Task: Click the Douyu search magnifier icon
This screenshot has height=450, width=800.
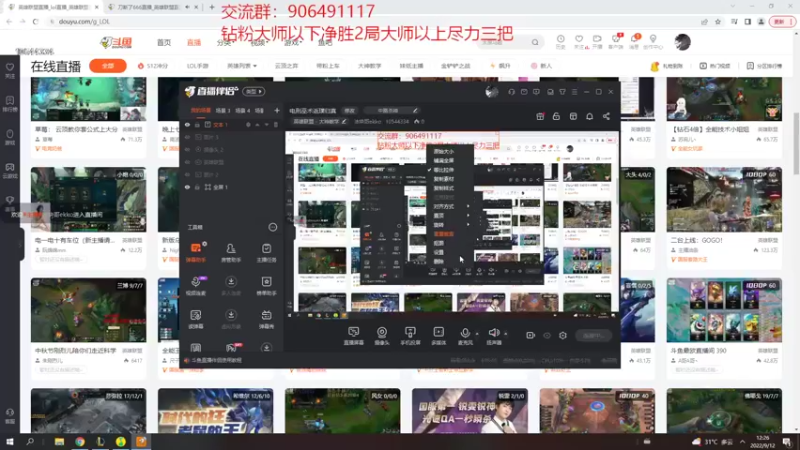Action: click(x=535, y=42)
